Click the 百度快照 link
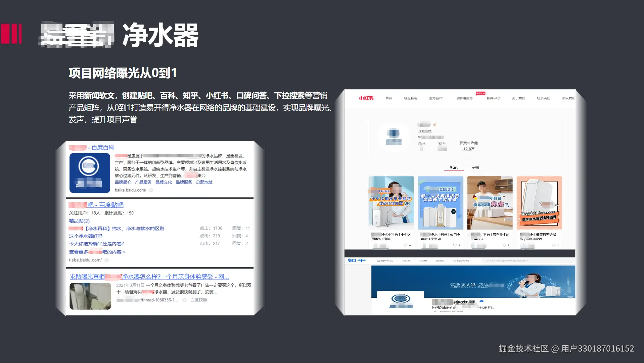This screenshot has height=363, width=644. 199,300
